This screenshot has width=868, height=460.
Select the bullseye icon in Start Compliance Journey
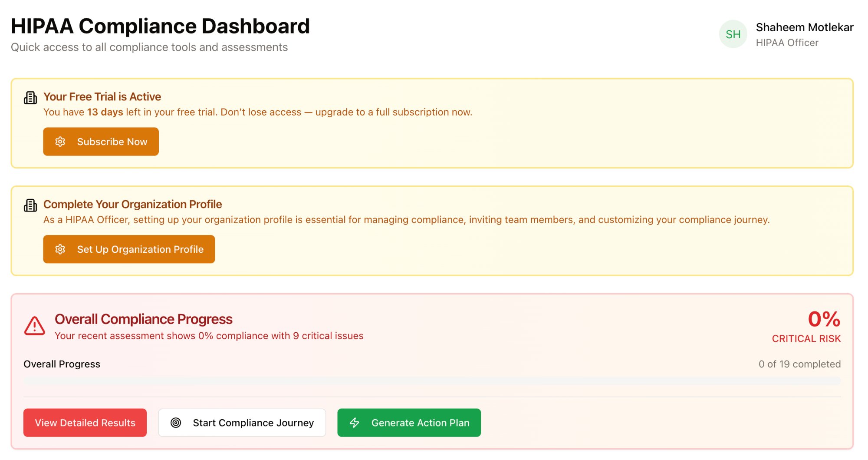pos(176,422)
